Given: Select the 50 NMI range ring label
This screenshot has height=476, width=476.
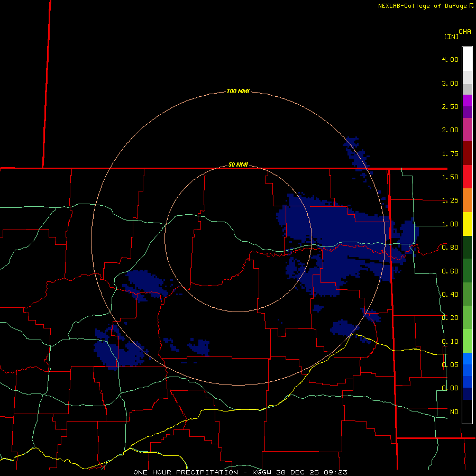Looking at the screenshot, I should tap(238, 164).
